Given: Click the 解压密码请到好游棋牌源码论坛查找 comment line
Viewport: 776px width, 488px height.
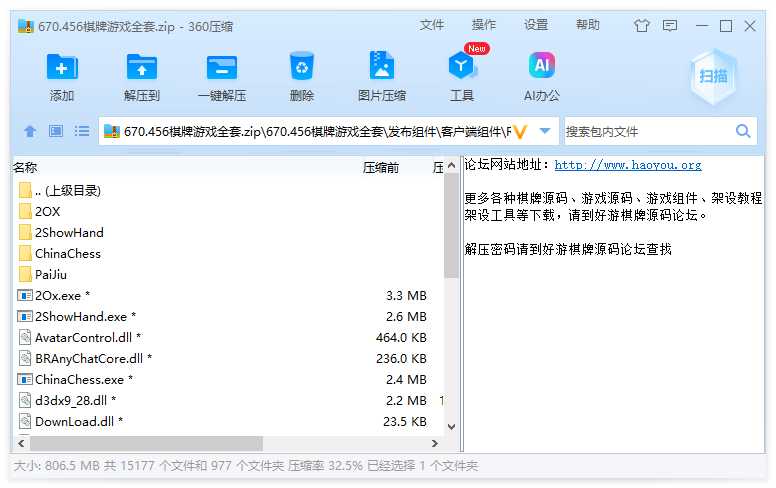Looking at the screenshot, I should tap(568, 249).
